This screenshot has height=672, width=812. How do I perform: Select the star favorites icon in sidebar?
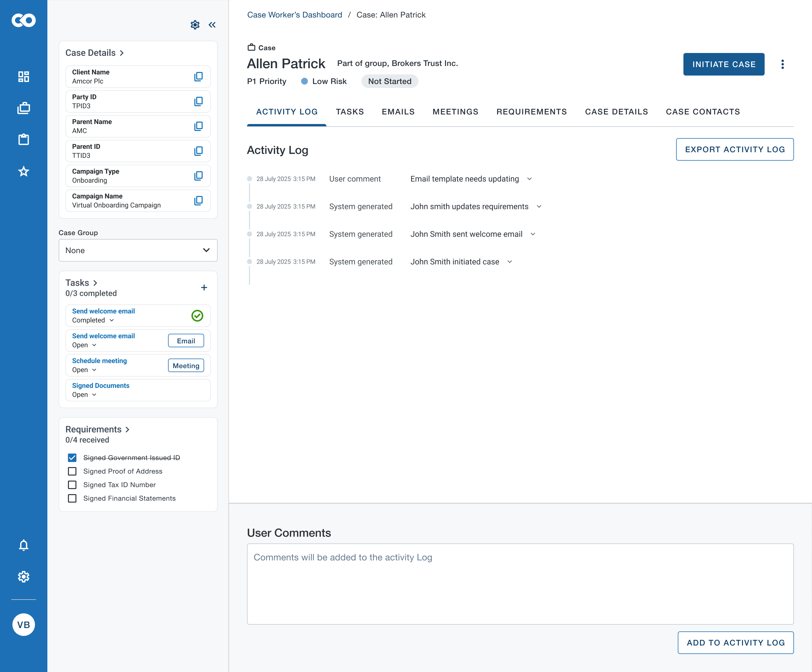click(24, 171)
